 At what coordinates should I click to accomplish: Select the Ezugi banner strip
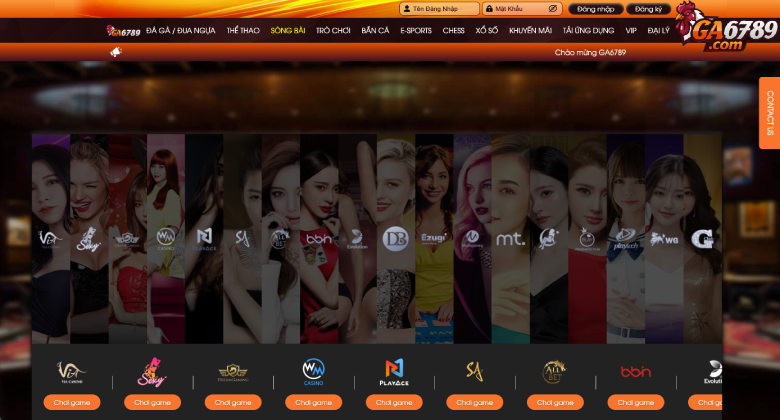point(434,239)
